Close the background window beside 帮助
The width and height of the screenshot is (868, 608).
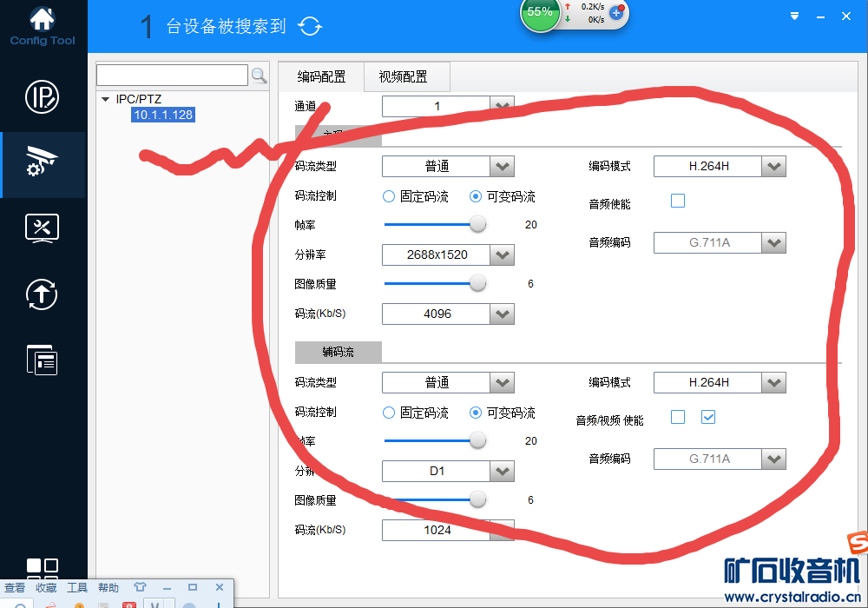click(220, 587)
